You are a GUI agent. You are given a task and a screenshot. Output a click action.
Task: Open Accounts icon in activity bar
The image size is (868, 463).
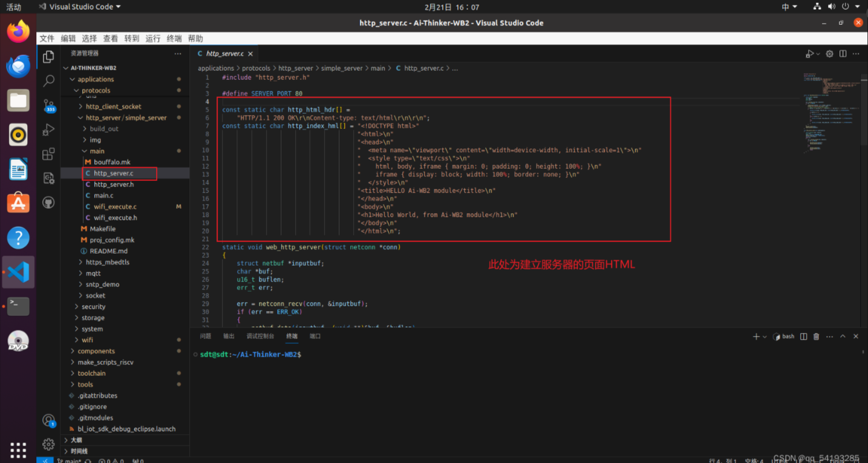point(49,421)
